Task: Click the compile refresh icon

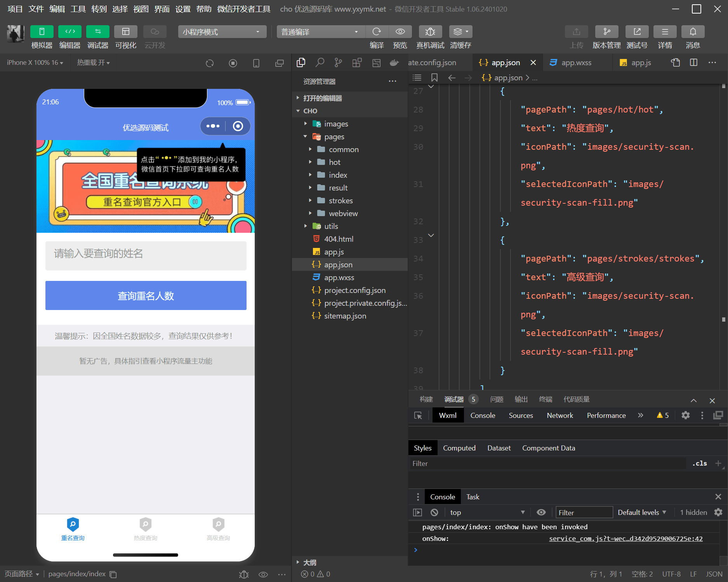Action: 376,32
